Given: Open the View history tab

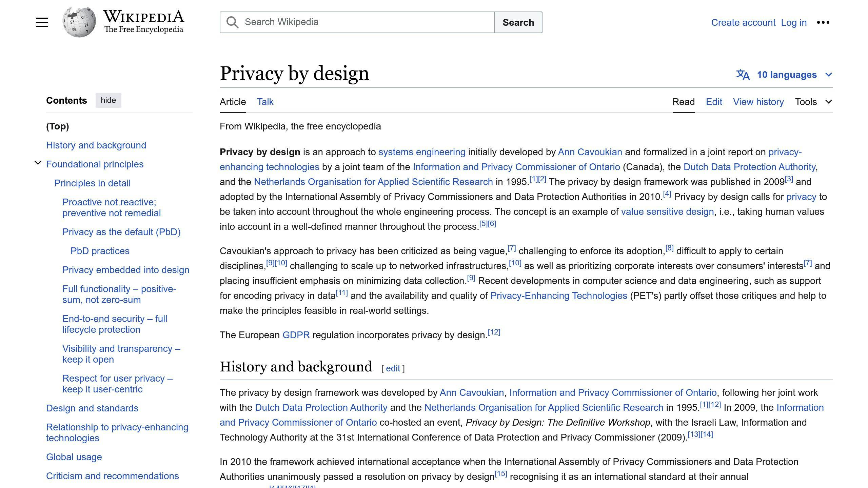Looking at the screenshot, I should (758, 102).
